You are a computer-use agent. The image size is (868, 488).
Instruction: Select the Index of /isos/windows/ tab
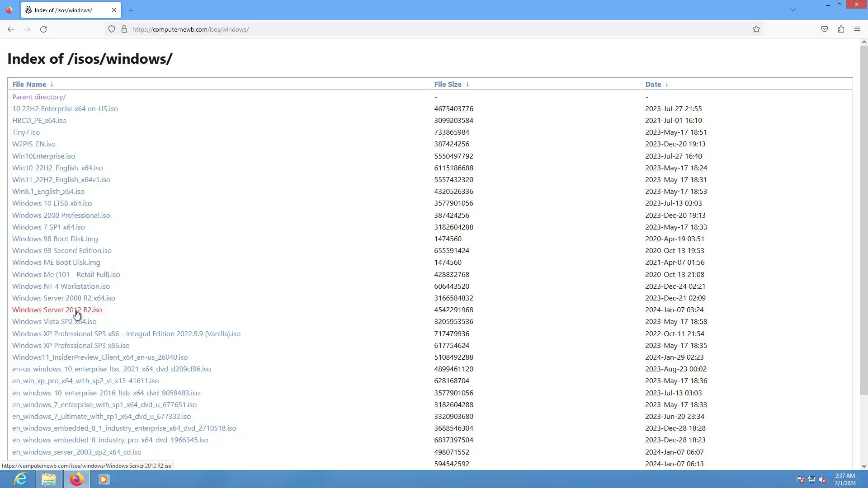(63, 10)
